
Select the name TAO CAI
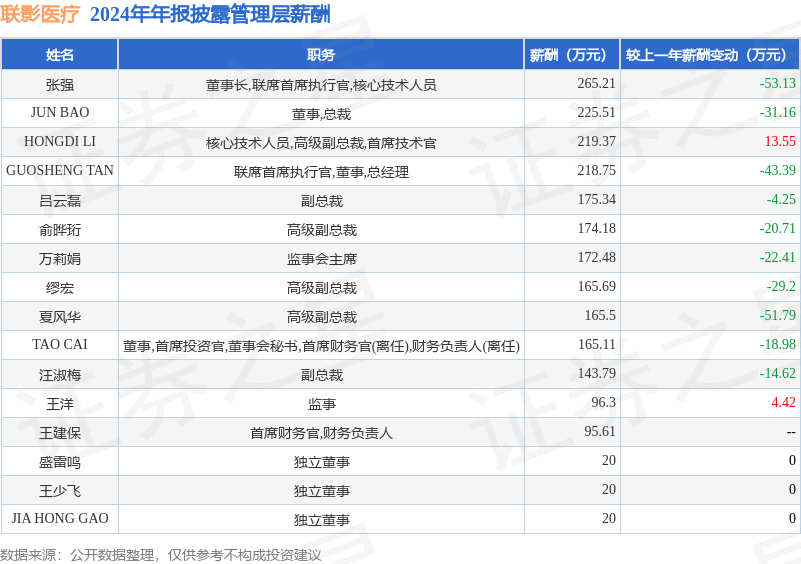tap(60, 344)
